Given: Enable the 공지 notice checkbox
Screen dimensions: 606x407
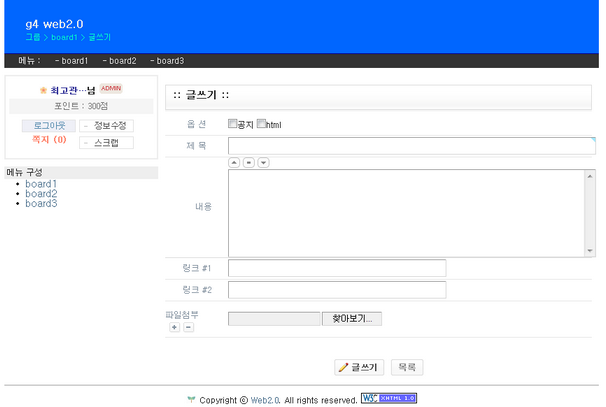Looking at the screenshot, I should (x=233, y=124).
